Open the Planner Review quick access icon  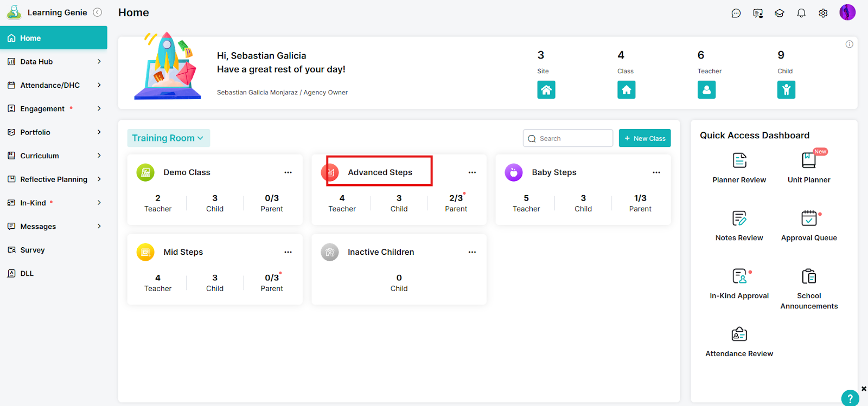(739, 161)
